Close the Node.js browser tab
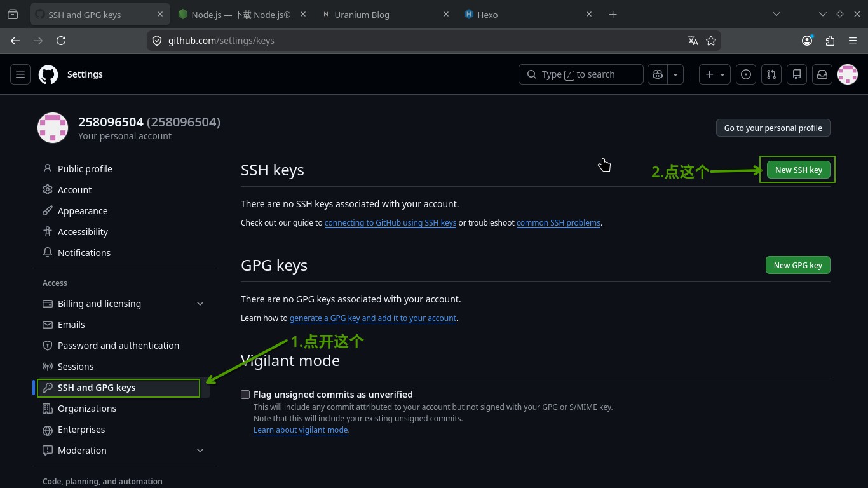The width and height of the screenshot is (868, 488). (x=302, y=14)
